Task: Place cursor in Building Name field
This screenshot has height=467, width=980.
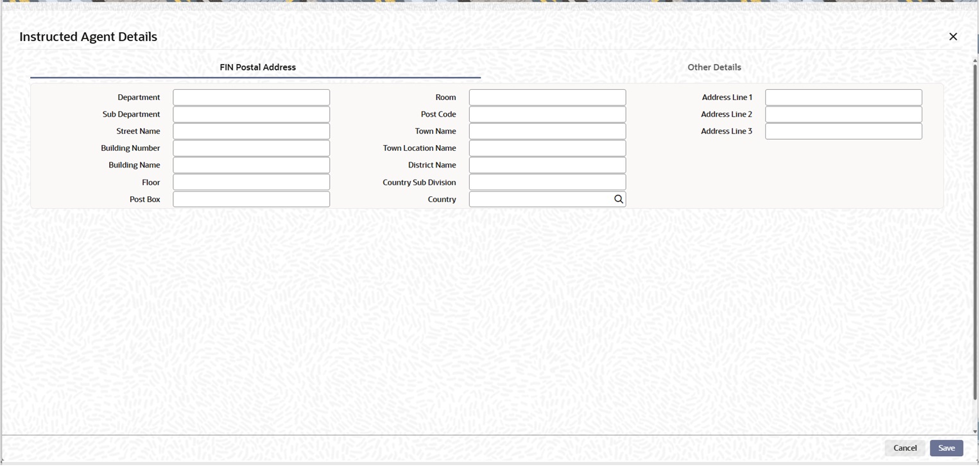Action: click(252, 166)
